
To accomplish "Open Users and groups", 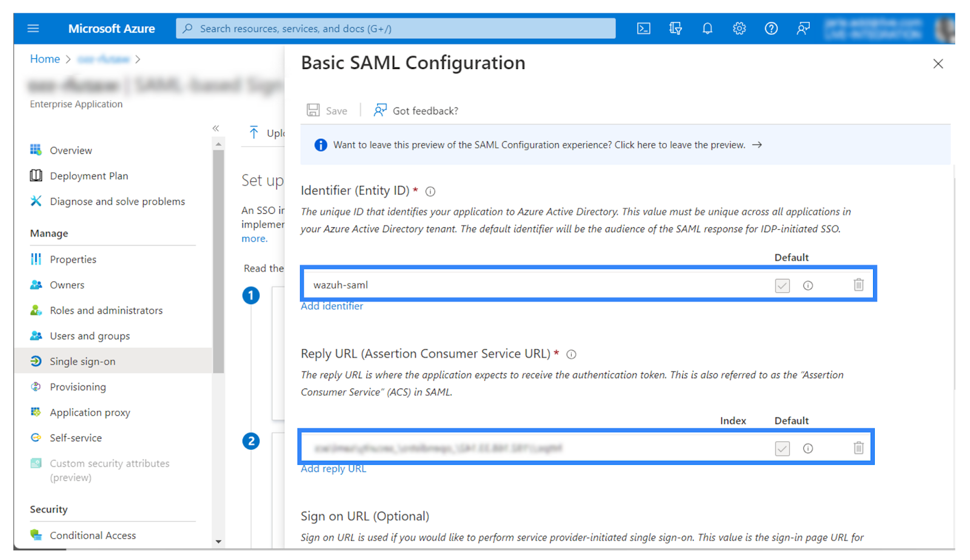I will [90, 336].
